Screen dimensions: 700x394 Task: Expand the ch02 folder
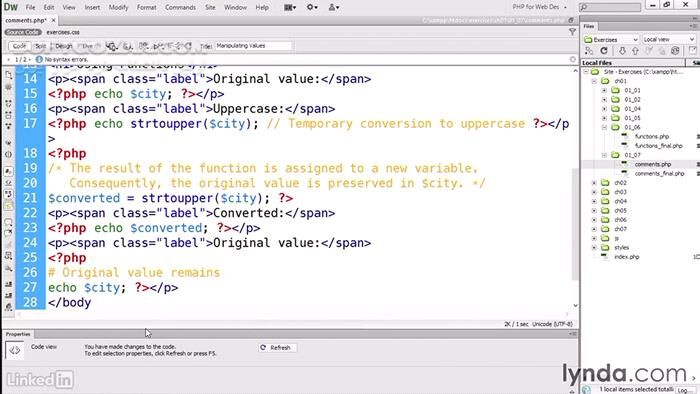point(594,183)
